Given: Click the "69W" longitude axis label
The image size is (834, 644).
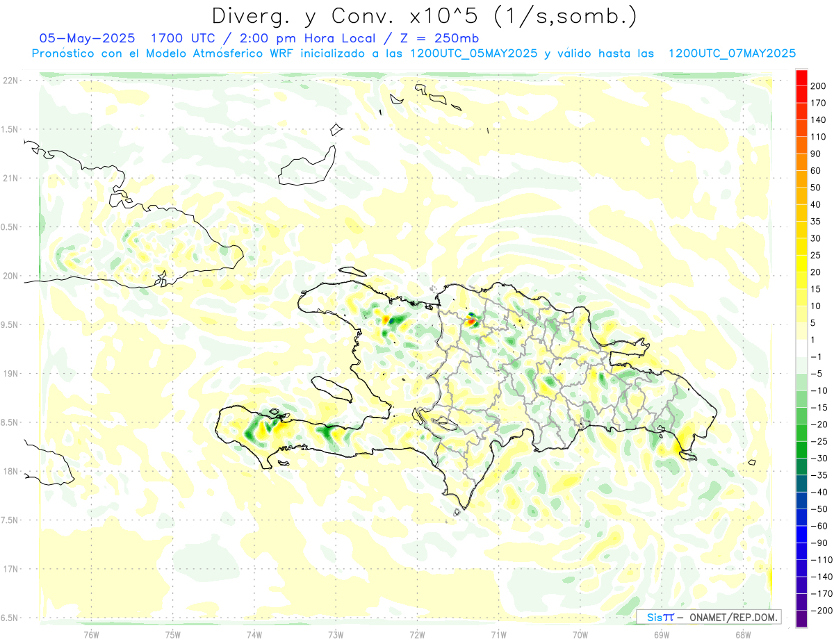Looking at the screenshot, I should (x=662, y=634).
